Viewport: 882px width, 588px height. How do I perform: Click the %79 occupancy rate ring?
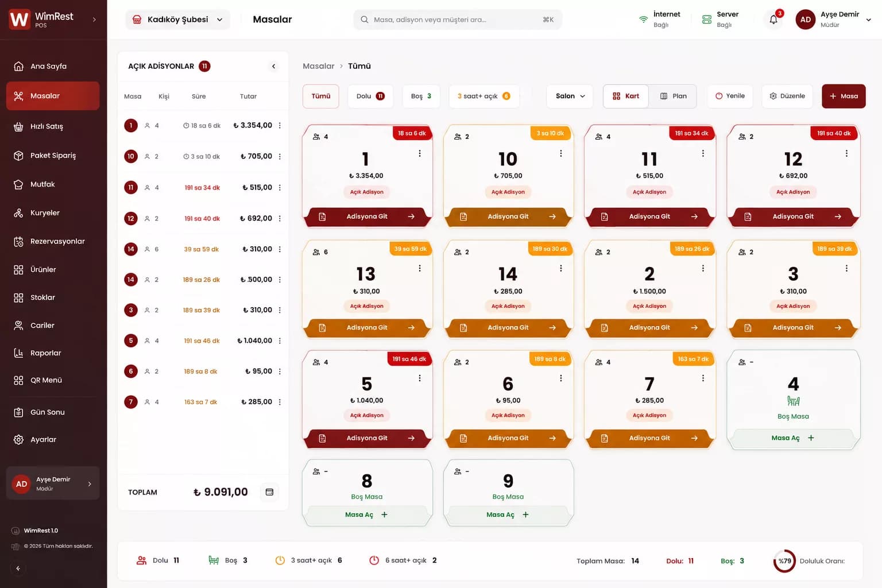tap(784, 561)
